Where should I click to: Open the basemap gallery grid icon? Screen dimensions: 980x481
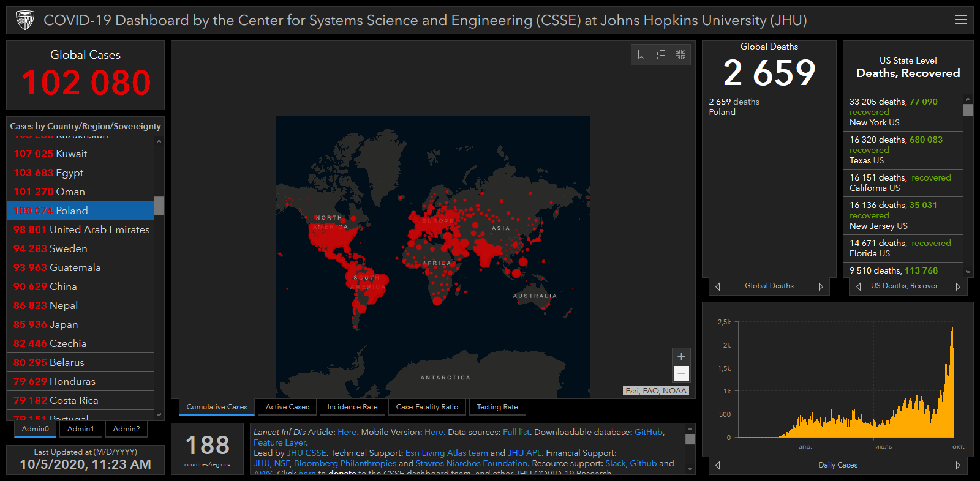[x=680, y=54]
